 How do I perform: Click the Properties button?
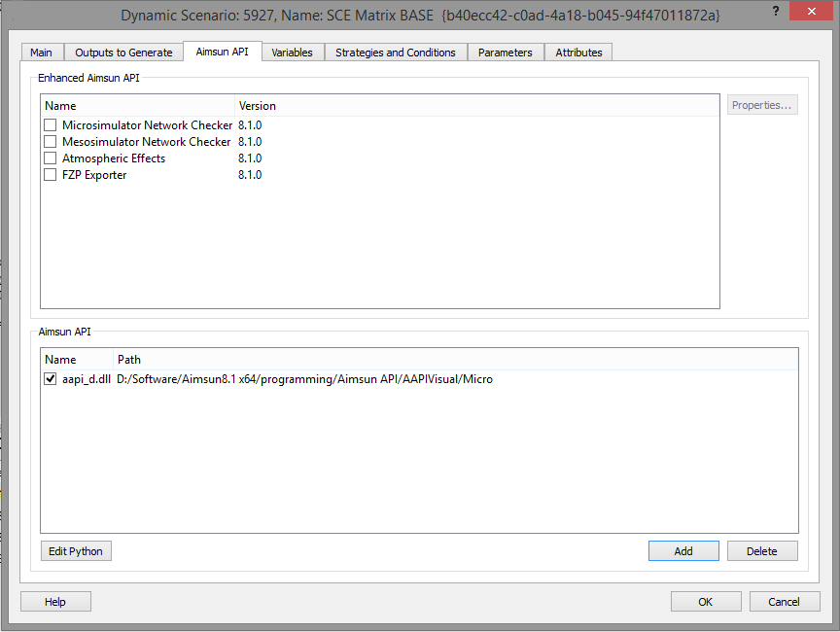762,104
